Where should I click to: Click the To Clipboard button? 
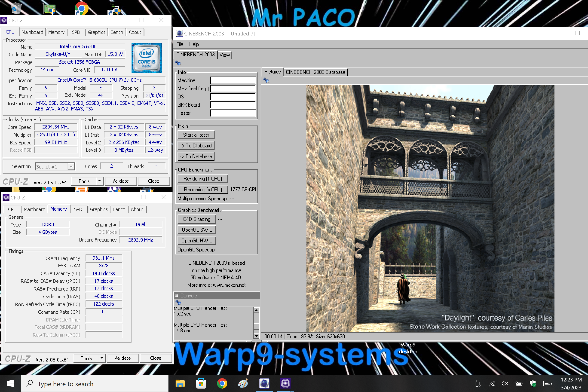pos(196,145)
